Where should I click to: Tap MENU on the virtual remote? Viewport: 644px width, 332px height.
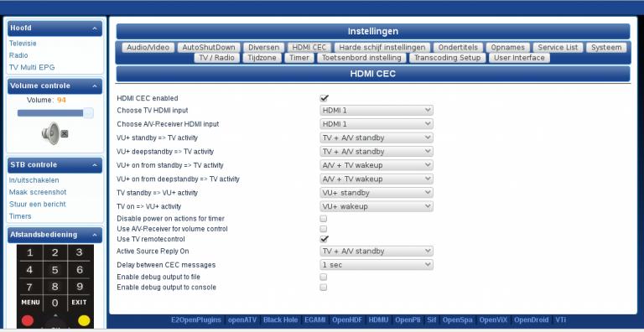(30, 303)
